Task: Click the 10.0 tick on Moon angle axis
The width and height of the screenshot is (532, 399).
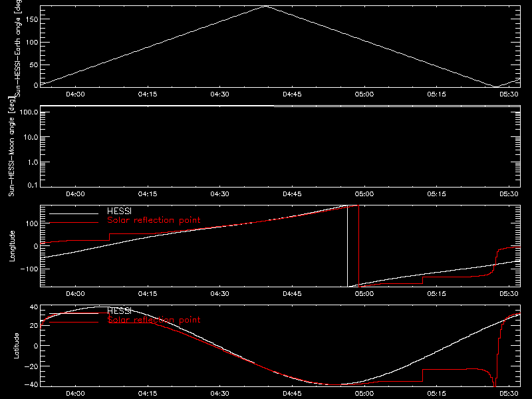Action: click(31, 137)
